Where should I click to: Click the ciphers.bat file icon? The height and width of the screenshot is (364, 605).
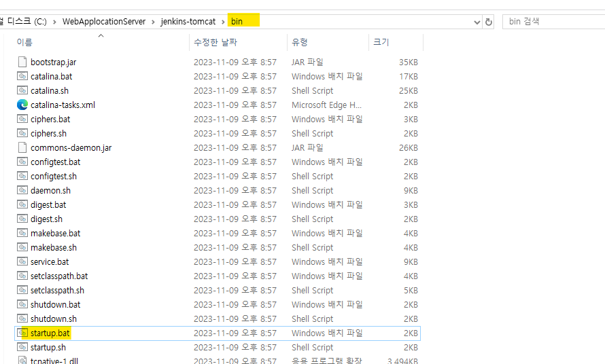coord(22,119)
